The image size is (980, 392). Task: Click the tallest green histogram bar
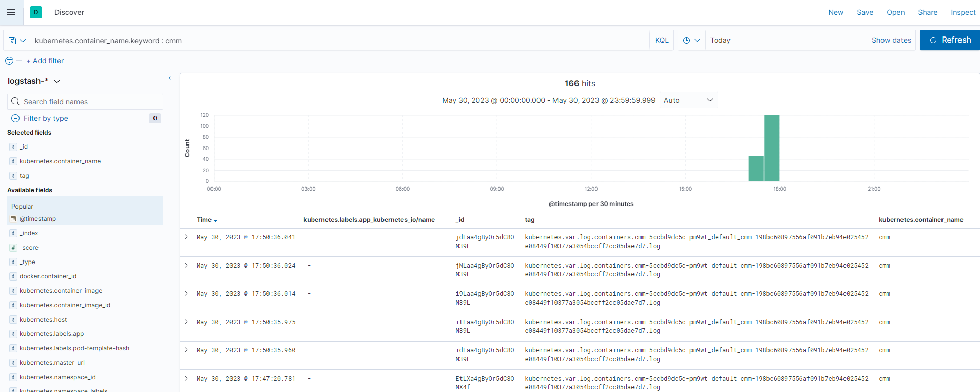pos(772,148)
